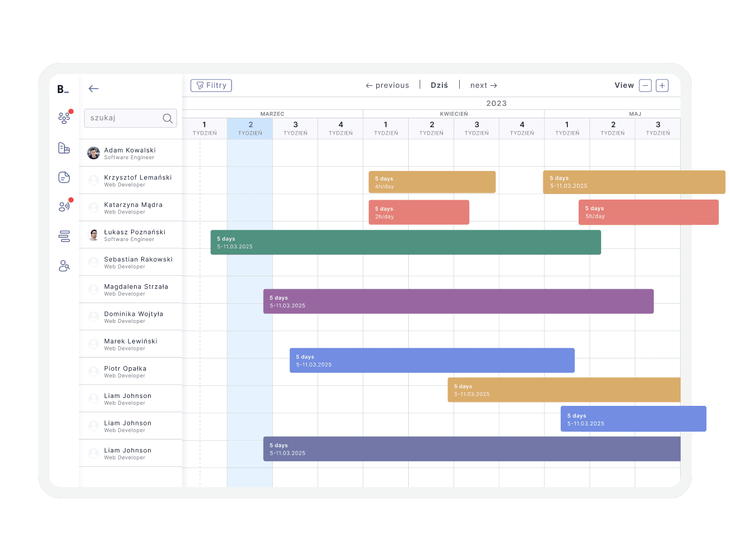Click the magnifier icon in szukaj field
Screen dimensions: 730x560
tap(167, 118)
